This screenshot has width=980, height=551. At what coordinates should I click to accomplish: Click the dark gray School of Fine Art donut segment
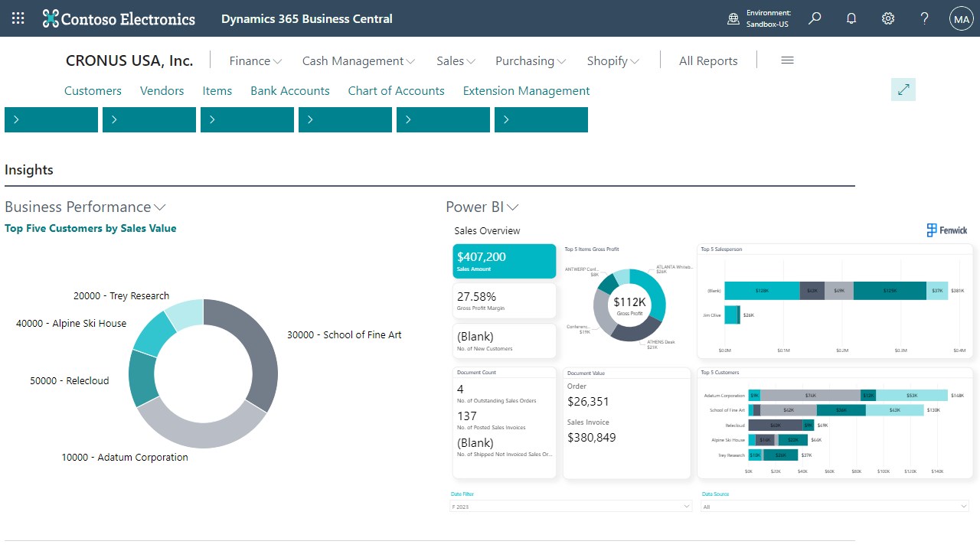(259, 349)
